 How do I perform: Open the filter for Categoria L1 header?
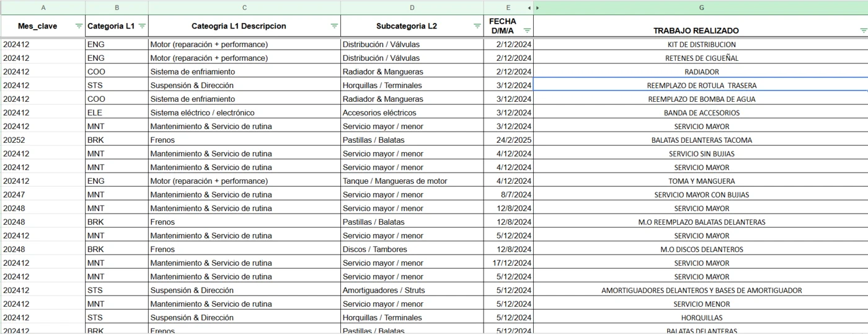(x=142, y=26)
